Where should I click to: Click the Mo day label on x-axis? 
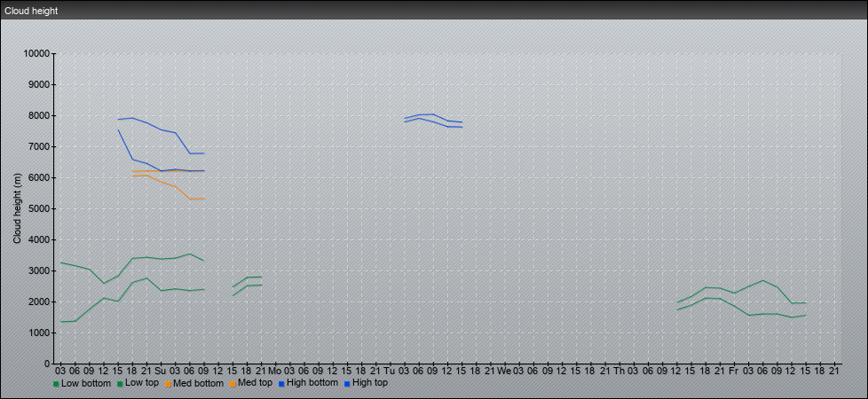point(275,371)
